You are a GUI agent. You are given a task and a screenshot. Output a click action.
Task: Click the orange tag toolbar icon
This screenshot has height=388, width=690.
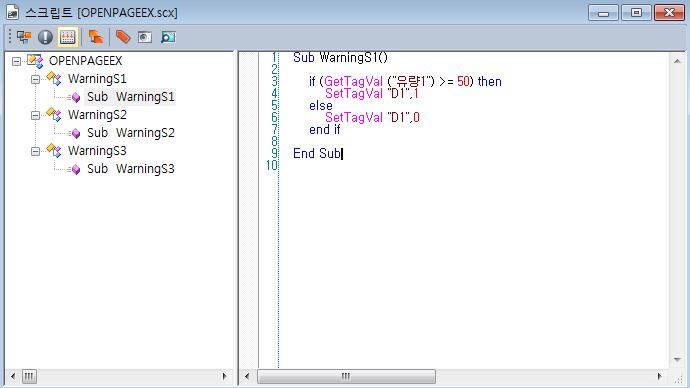(x=123, y=37)
